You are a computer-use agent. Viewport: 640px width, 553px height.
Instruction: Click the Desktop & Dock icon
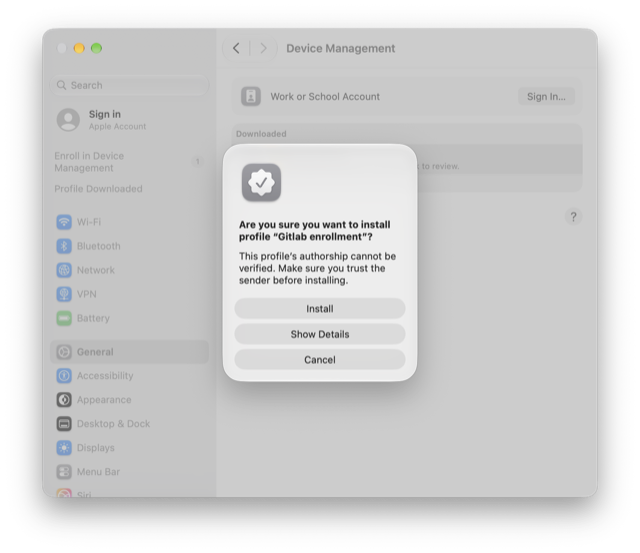(x=64, y=424)
